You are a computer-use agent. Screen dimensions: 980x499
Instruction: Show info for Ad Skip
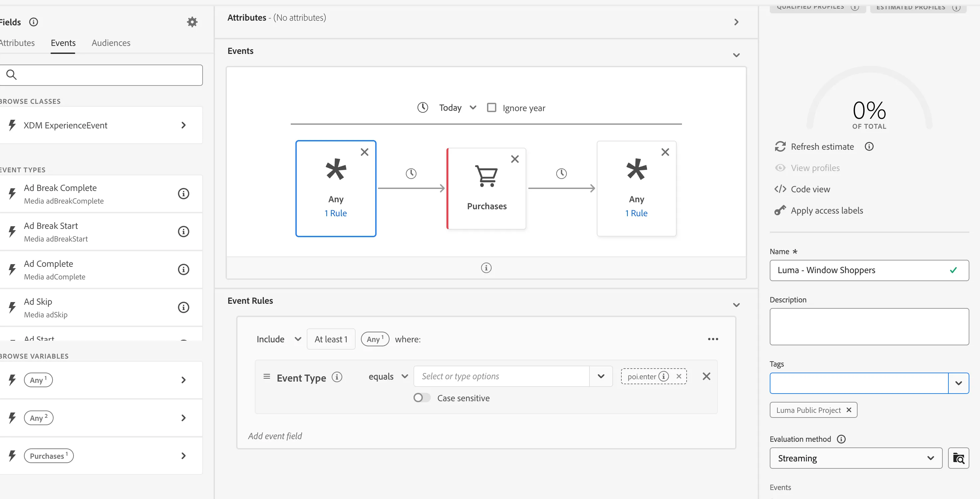click(x=183, y=307)
